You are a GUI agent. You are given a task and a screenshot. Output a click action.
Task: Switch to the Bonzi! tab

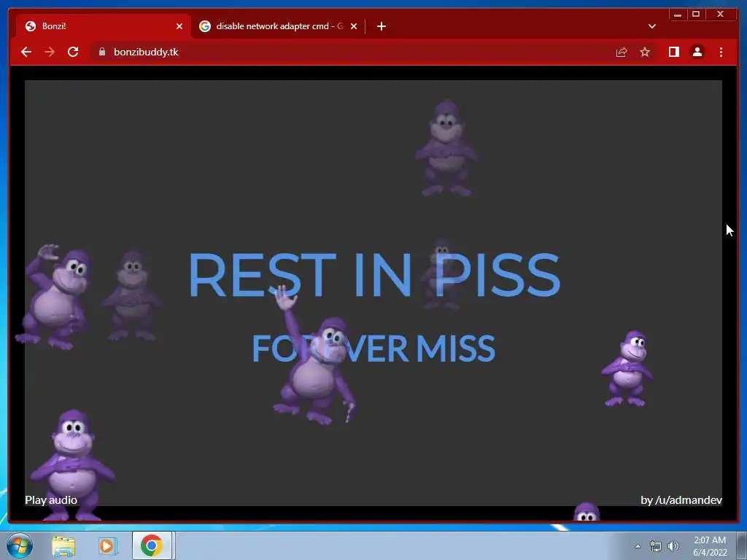(x=102, y=26)
